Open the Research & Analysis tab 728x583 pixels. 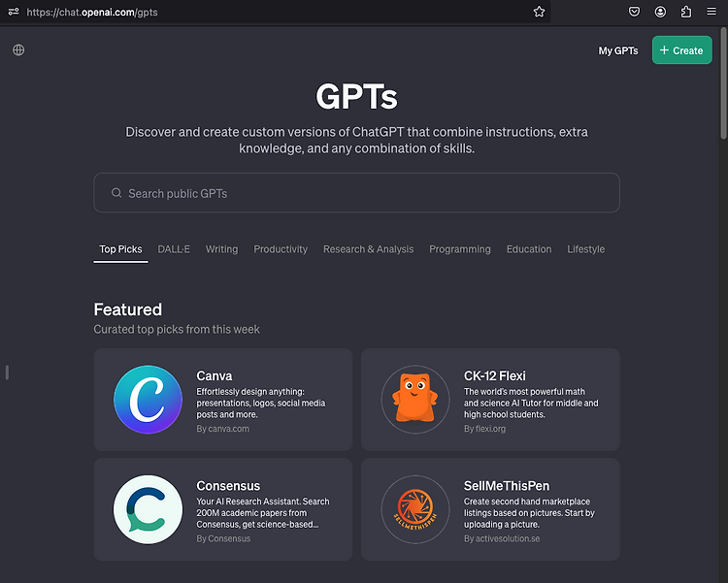tap(368, 249)
